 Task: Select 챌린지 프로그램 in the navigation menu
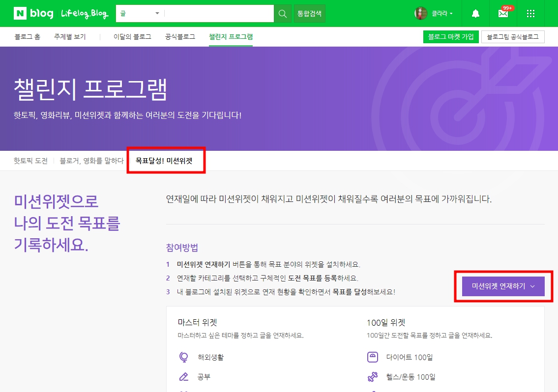click(x=230, y=36)
